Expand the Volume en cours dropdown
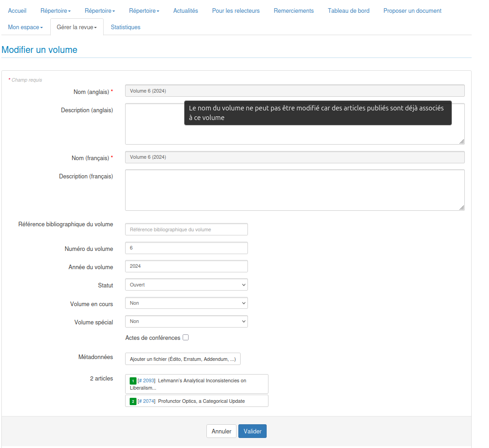This screenshot has height=448, width=489. [x=186, y=303]
